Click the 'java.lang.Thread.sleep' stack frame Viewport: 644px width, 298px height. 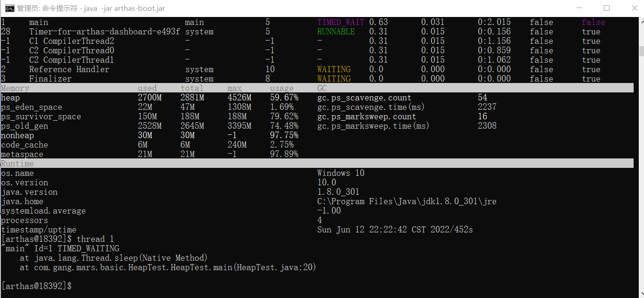click(114, 258)
